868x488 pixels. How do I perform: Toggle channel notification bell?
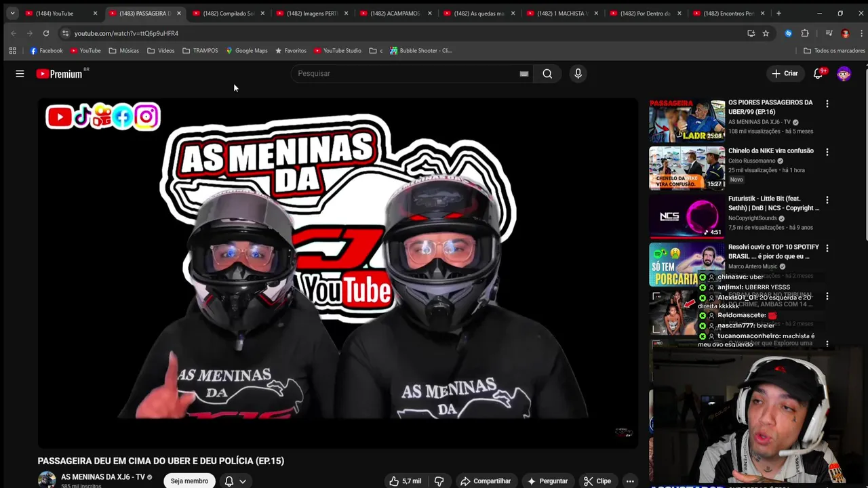(229, 481)
